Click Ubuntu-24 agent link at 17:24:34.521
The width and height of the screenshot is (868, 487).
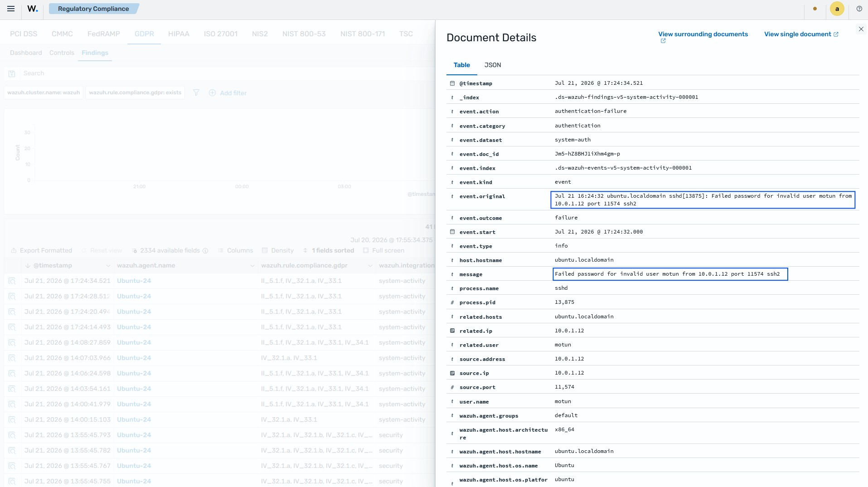click(x=134, y=281)
